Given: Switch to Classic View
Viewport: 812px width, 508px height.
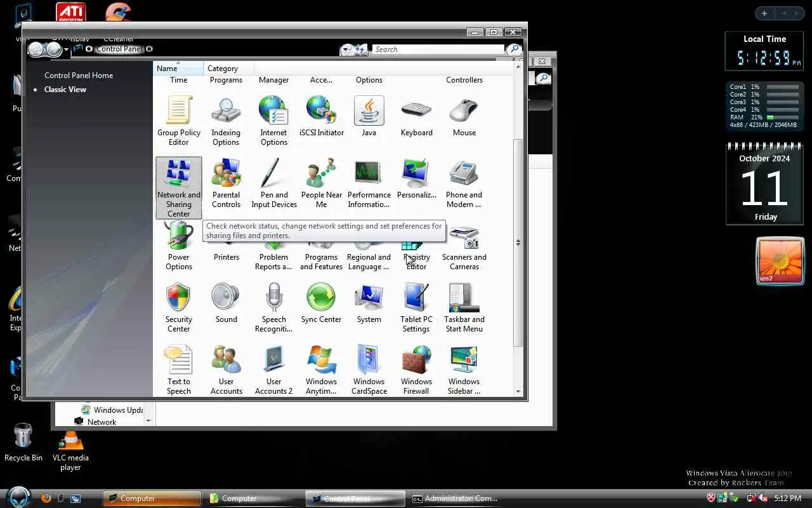Looking at the screenshot, I should tap(65, 90).
